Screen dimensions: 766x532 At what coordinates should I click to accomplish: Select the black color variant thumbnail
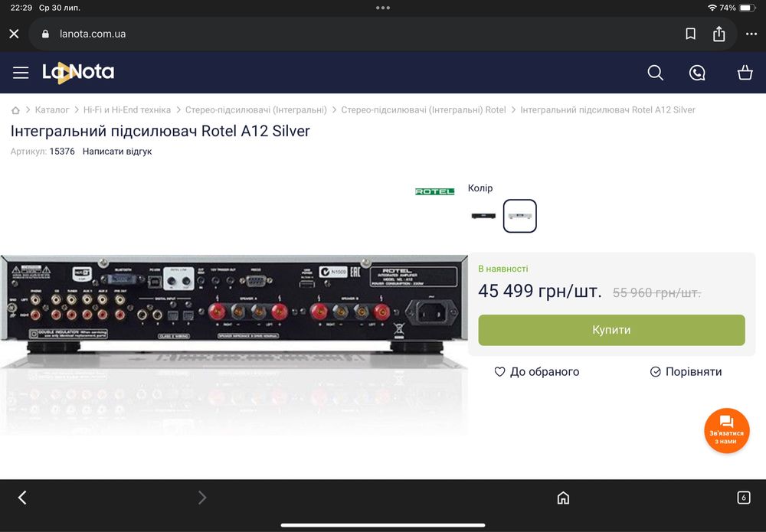(x=483, y=216)
